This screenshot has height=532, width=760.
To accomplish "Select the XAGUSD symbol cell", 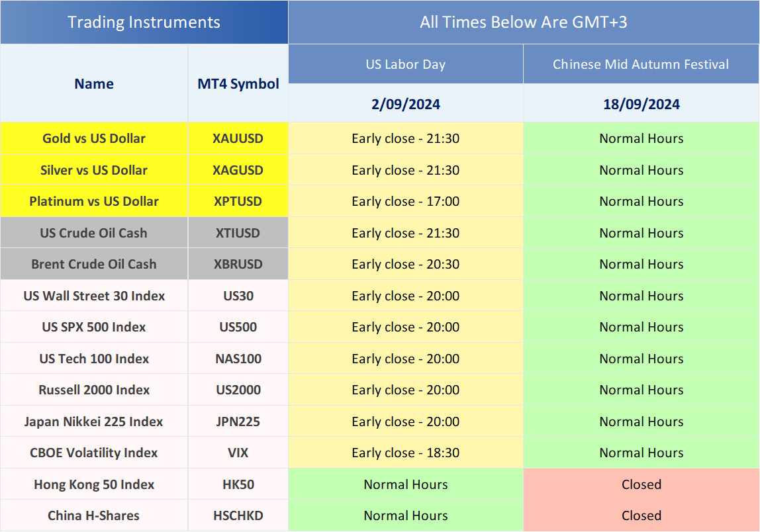I will pyautogui.click(x=238, y=170).
